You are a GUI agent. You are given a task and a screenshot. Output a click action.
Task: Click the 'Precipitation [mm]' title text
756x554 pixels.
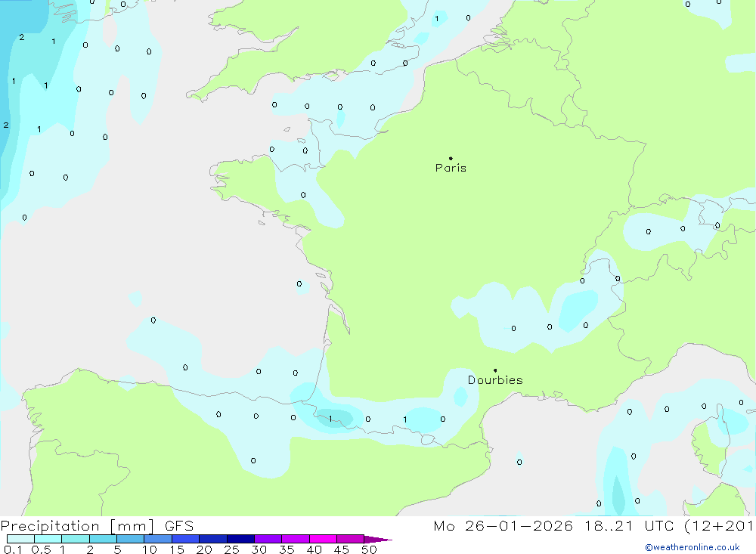(x=77, y=526)
